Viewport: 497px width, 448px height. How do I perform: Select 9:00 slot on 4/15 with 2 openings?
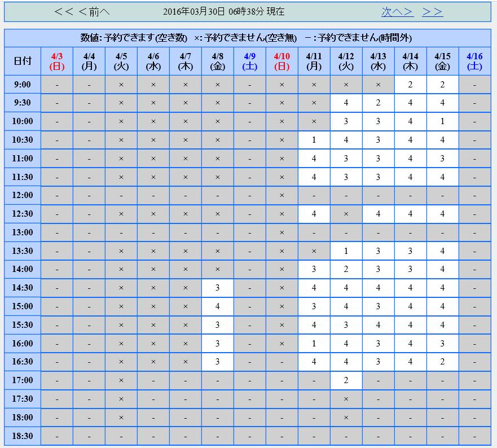click(x=442, y=85)
